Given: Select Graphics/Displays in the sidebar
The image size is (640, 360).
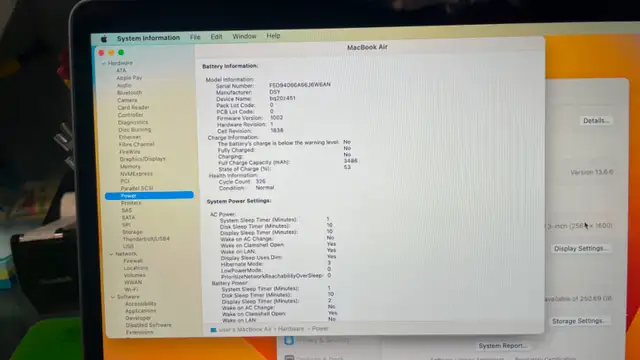Looking at the screenshot, I should (x=142, y=159).
